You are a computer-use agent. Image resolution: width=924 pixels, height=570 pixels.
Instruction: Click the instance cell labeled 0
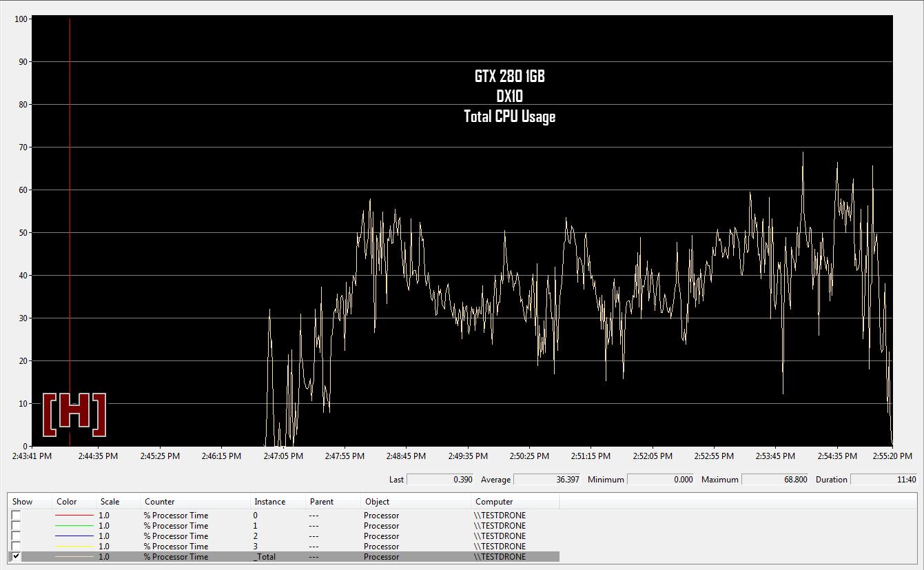click(256, 516)
